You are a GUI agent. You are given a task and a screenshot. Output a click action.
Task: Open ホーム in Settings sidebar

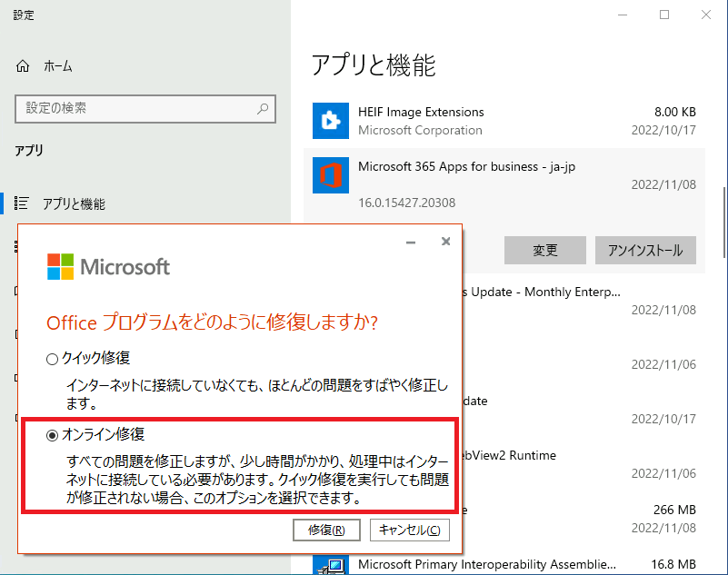pyautogui.click(x=57, y=66)
